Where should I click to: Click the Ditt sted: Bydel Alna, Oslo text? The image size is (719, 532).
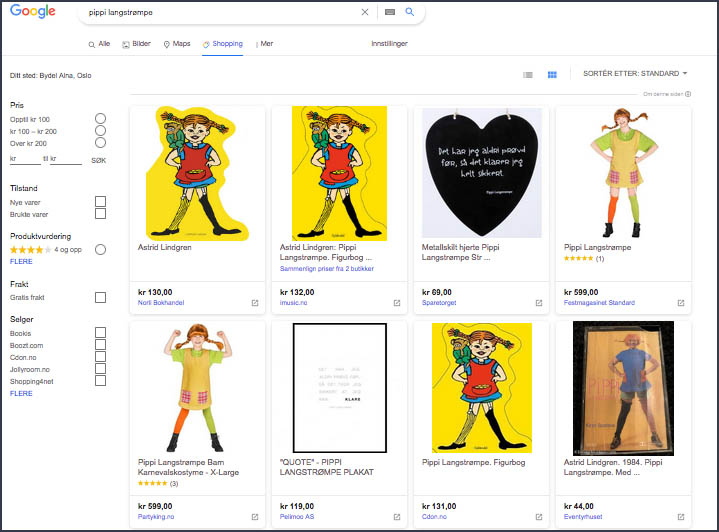click(x=50, y=76)
